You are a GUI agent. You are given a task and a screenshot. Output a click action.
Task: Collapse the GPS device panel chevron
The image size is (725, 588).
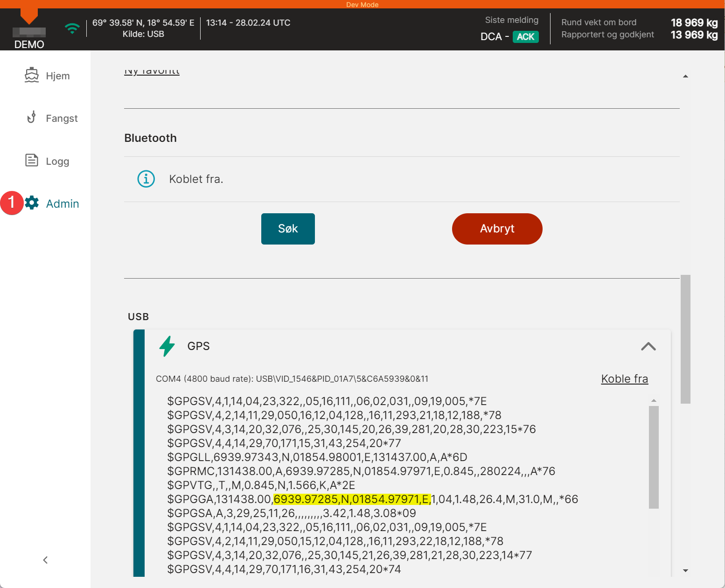click(x=648, y=346)
